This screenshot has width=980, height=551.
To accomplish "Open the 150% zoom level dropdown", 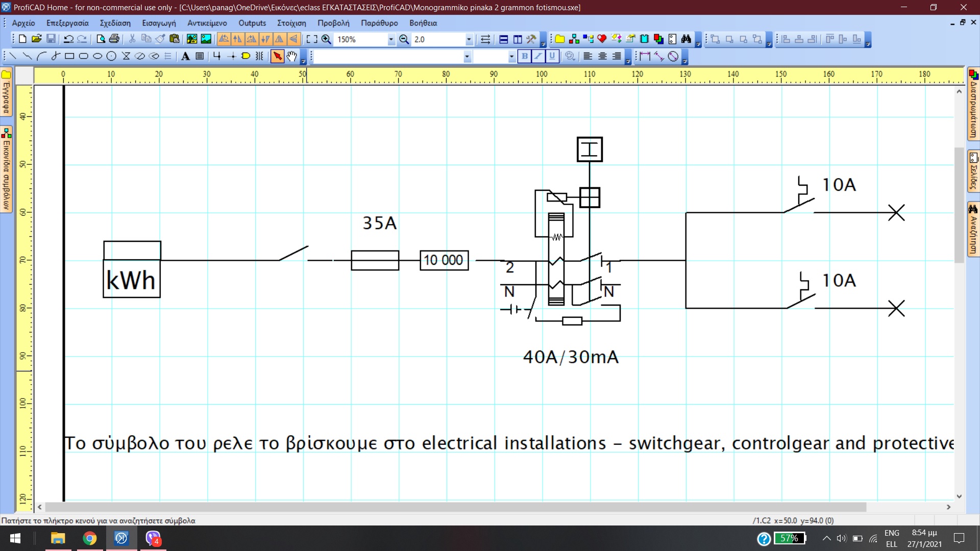I will click(391, 39).
